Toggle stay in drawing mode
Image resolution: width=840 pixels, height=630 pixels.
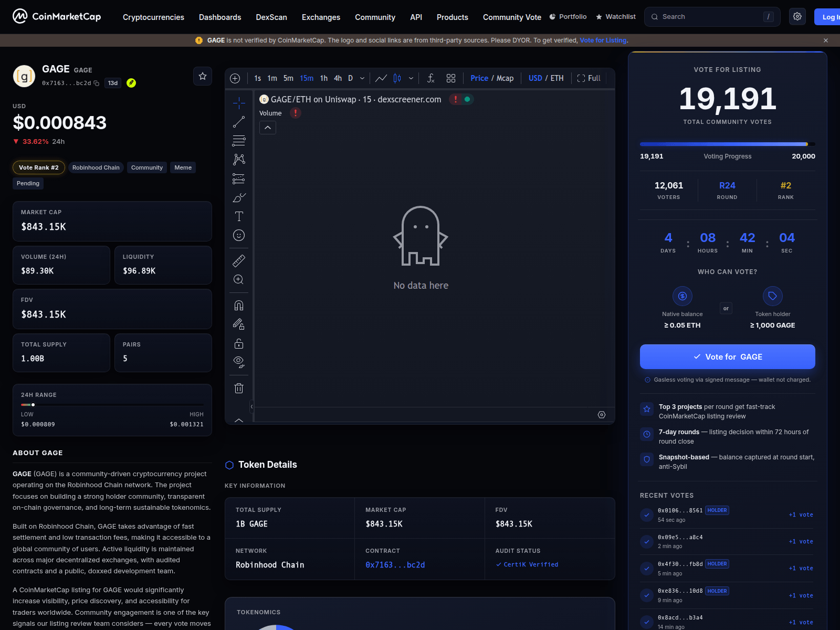239,324
